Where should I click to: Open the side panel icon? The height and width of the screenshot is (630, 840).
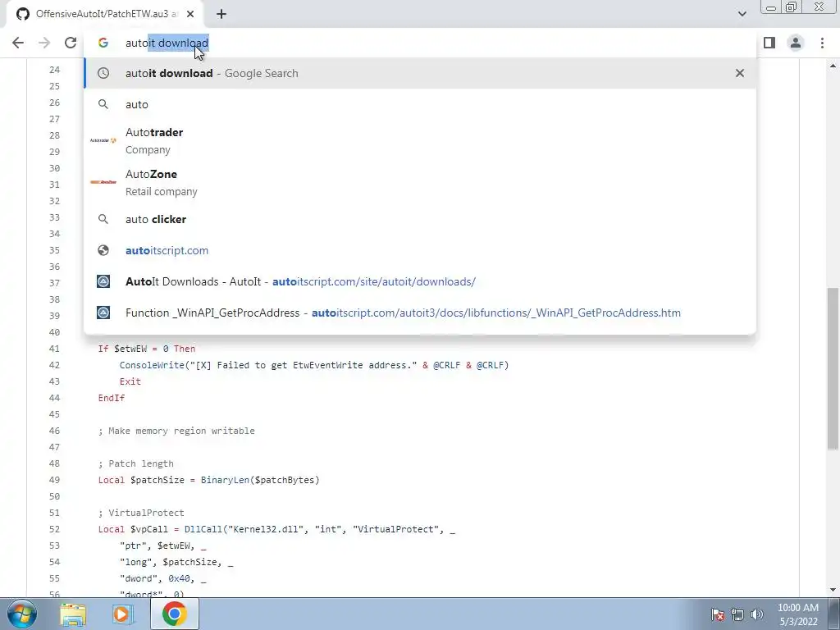tap(769, 43)
